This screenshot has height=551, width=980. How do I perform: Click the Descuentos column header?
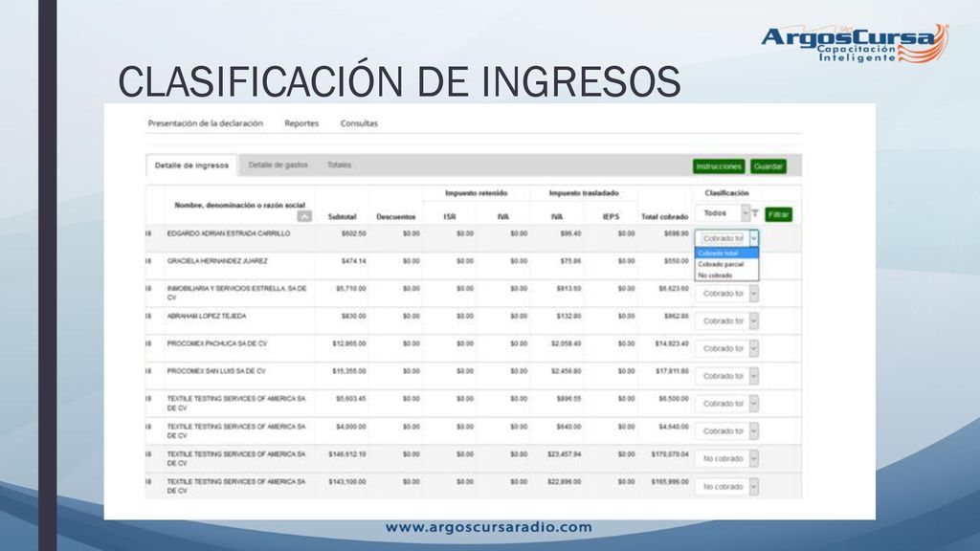(x=395, y=217)
